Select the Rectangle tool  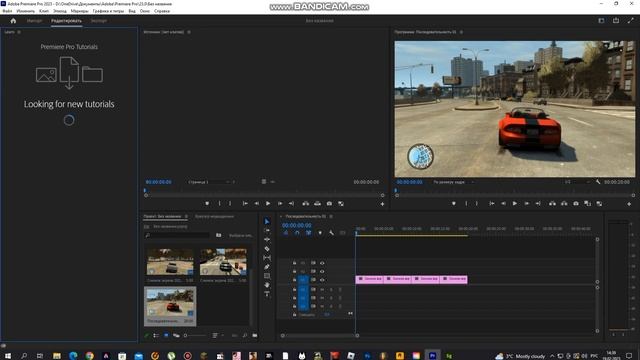[267, 276]
